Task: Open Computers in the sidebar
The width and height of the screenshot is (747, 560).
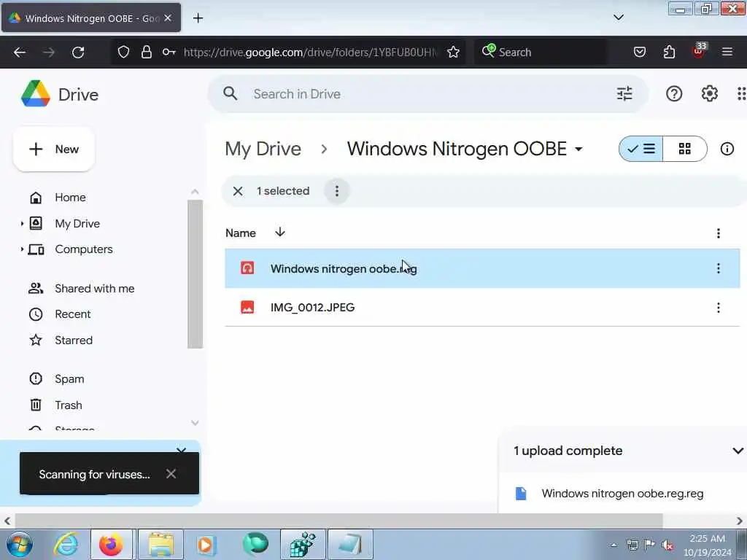Action: click(83, 249)
